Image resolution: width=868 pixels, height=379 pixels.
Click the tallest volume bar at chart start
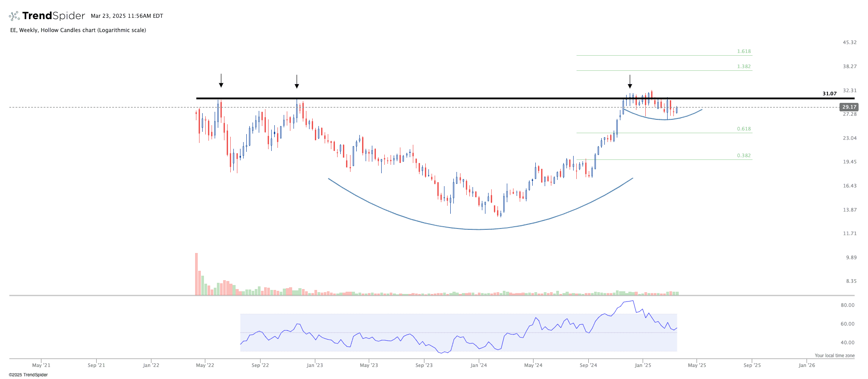click(x=196, y=274)
